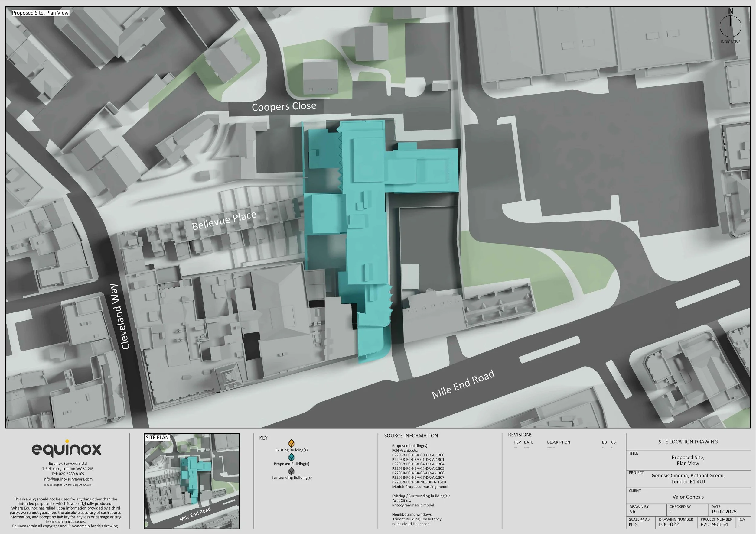Click the Source Information heading
Screen dimensions: 756x534
[411, 435]
